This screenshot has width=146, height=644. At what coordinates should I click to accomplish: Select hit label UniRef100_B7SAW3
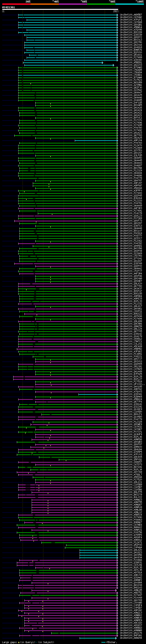click(131, 67)
